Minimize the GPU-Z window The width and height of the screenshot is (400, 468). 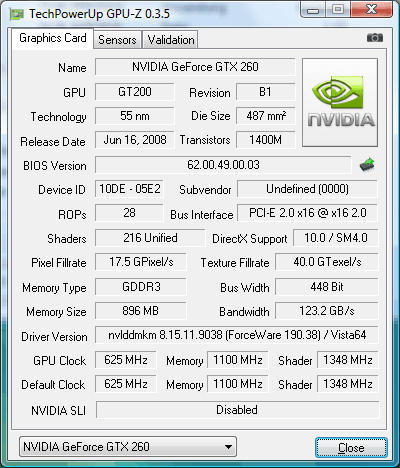[313, 10]
